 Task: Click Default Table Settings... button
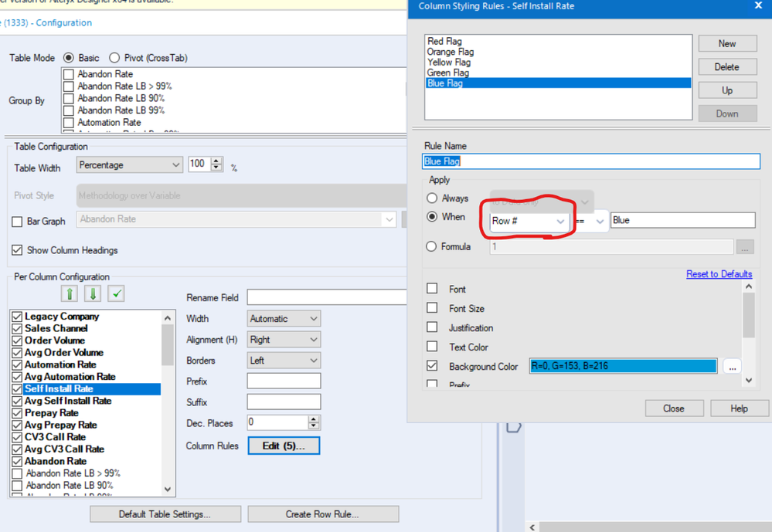(165, 514)
